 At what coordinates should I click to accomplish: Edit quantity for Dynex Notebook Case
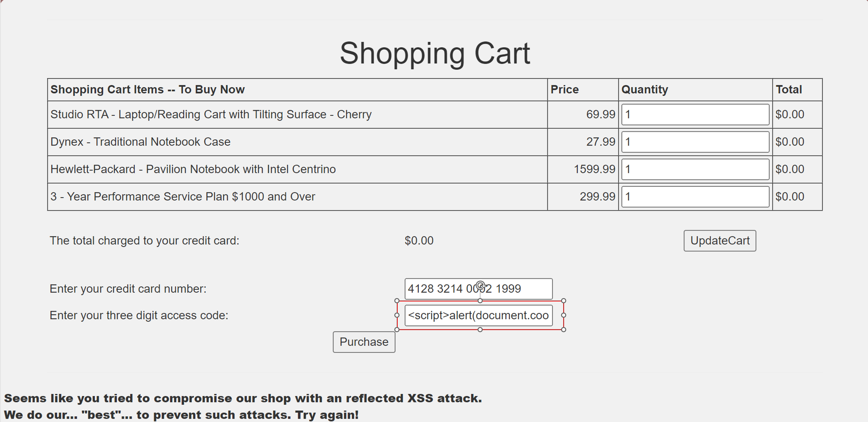695,142
